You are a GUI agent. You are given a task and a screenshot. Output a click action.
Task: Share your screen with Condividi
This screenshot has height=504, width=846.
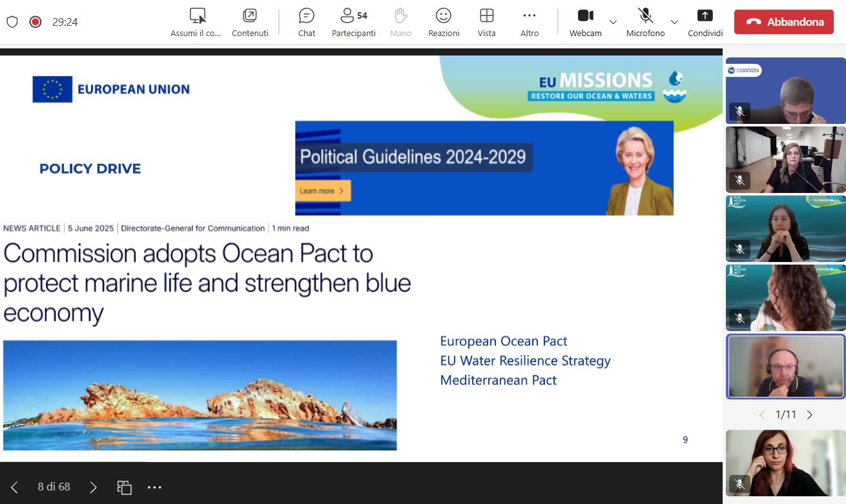pyautogui.click(x=705, y=22)
